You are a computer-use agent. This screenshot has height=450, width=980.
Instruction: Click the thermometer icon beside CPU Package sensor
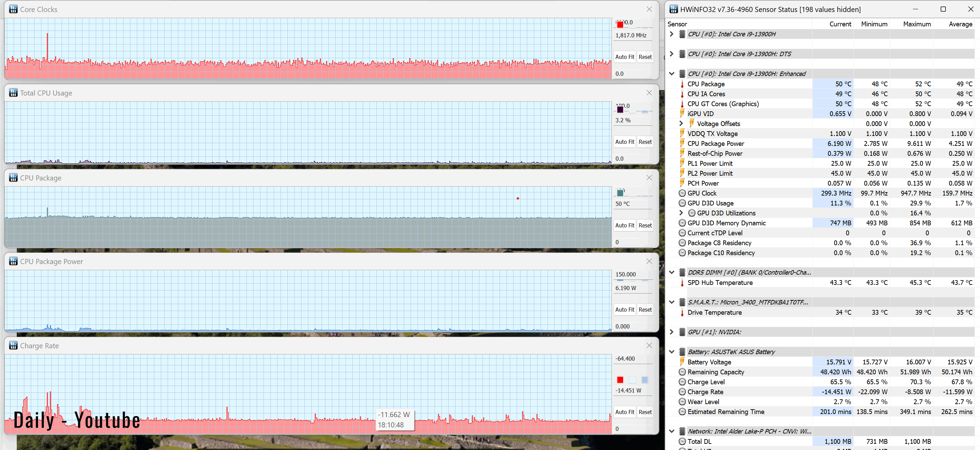(x=682, y=84)
